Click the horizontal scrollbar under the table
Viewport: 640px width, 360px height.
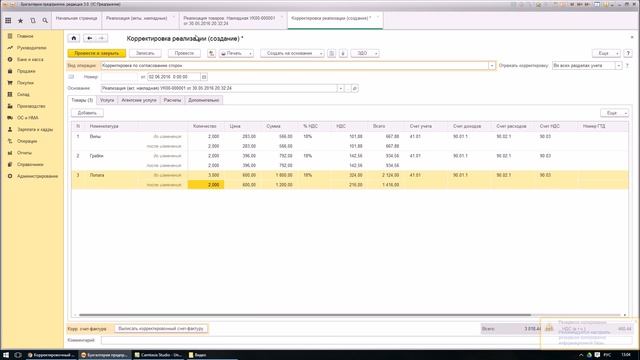[304, 315]
